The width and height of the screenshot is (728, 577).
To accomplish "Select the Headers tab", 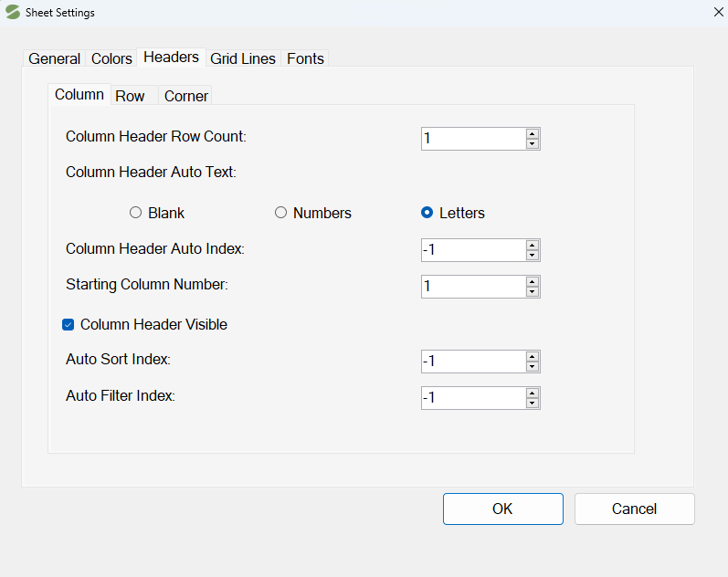I will pos(172,58).
